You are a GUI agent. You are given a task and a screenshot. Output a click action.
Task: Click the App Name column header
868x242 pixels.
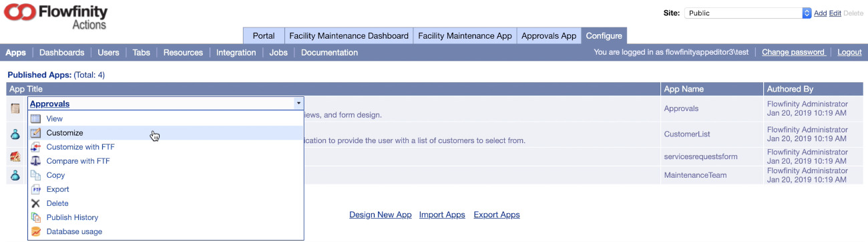click(712, 89)
